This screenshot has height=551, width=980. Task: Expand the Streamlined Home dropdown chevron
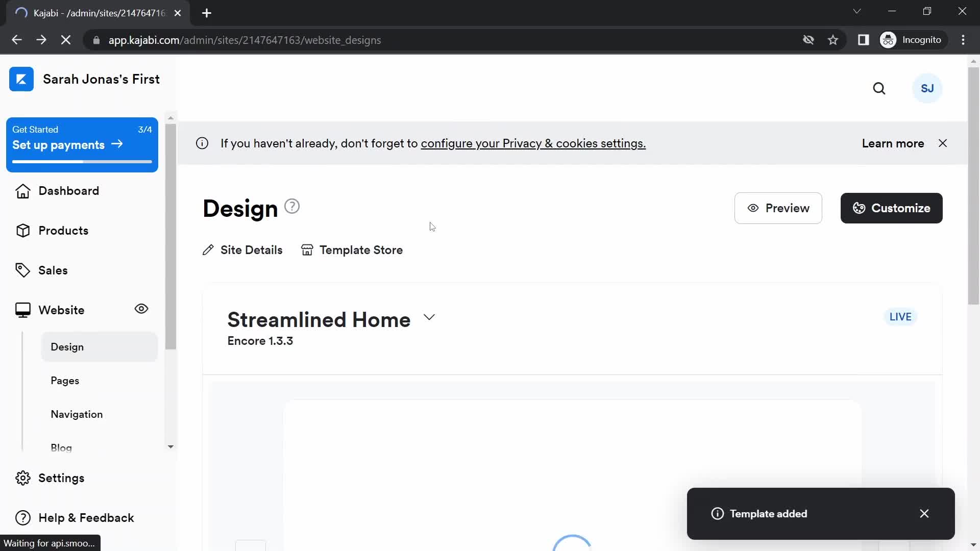pos(429,317)
